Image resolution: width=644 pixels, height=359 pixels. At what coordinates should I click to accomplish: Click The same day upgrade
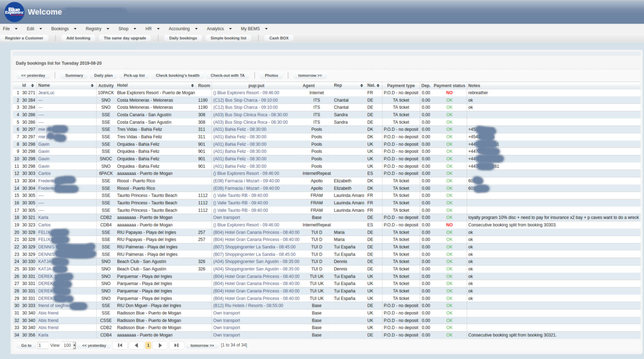coord(125,38)
